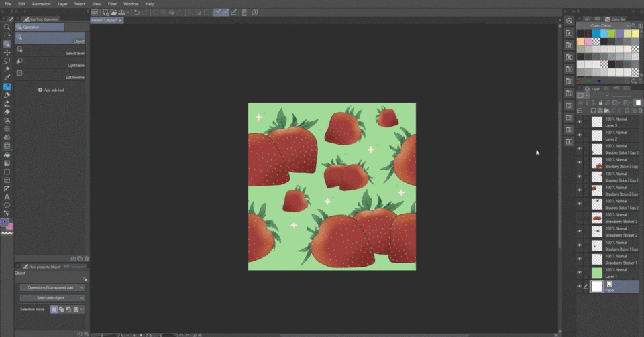Click the Redo arrow in command bar
Viewport: 644px width, 337px height.
coord(145,12)
